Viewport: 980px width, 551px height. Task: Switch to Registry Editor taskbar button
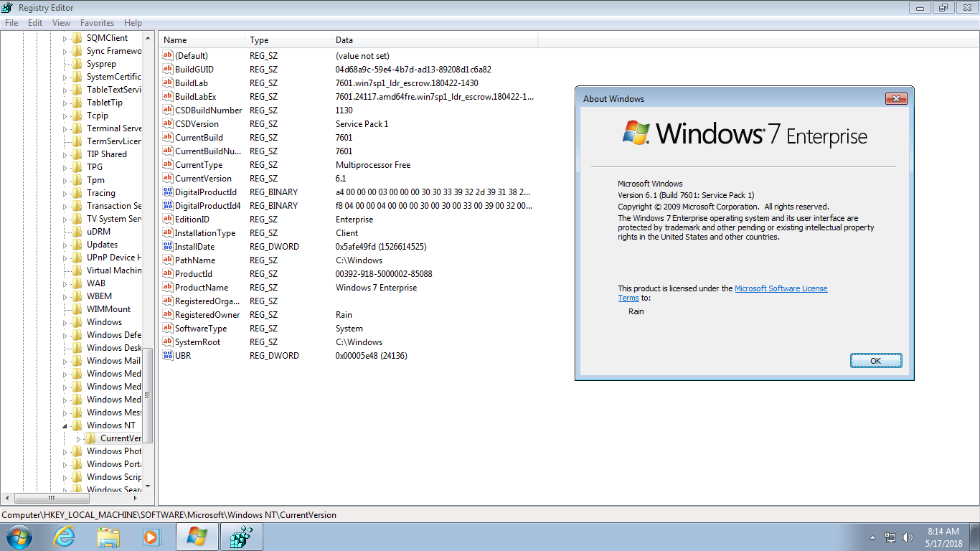click(x=242, y=537)
